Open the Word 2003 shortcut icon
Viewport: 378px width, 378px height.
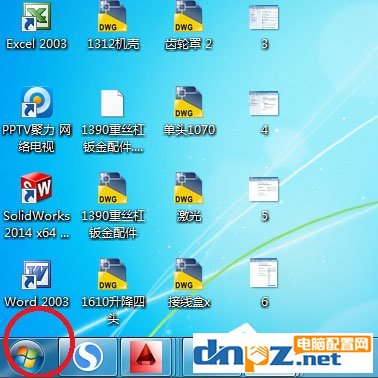(x=36, y=275)
